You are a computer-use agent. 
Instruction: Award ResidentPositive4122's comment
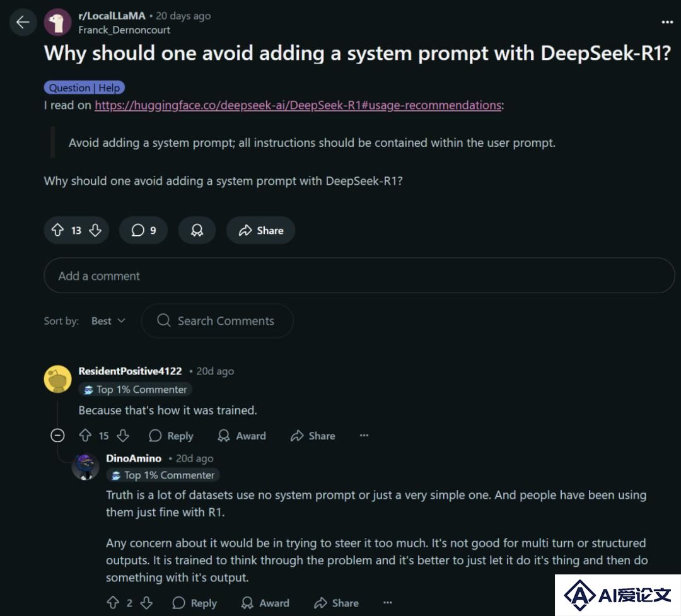242,435
